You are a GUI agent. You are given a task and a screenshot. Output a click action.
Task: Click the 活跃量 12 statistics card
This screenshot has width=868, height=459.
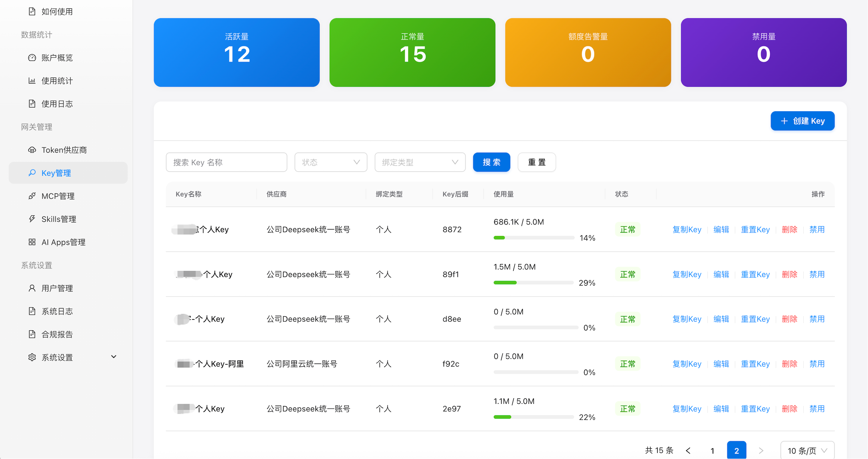coord(237,52)
